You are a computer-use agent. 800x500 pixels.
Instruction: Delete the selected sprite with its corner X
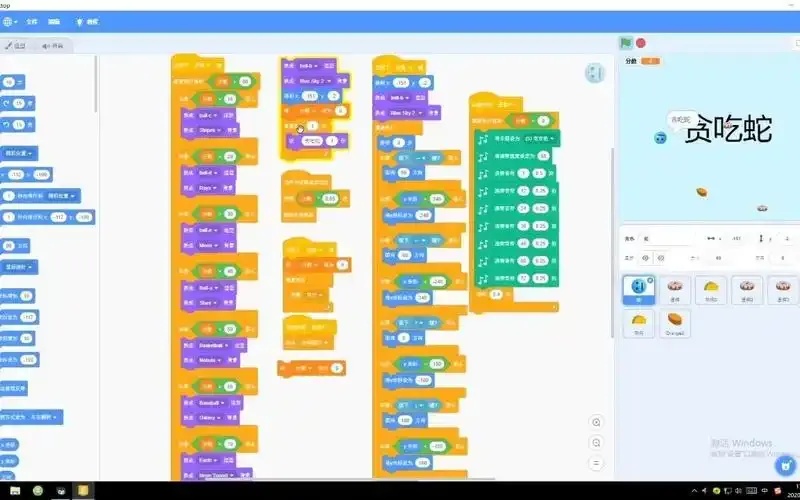pyautogui.click(x=650, y=280)
